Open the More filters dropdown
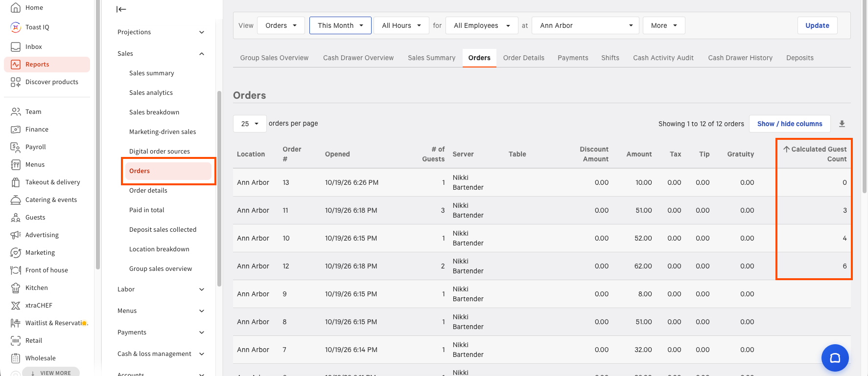The image size is (868, 376). pyautogui.click(x=664, y=25)
